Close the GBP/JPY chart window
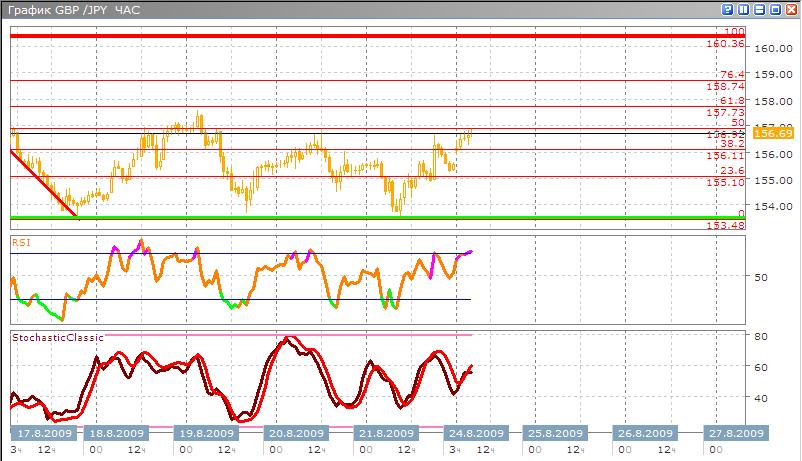The height and width of the screenshot is (461, 802). tap(791, 9)
